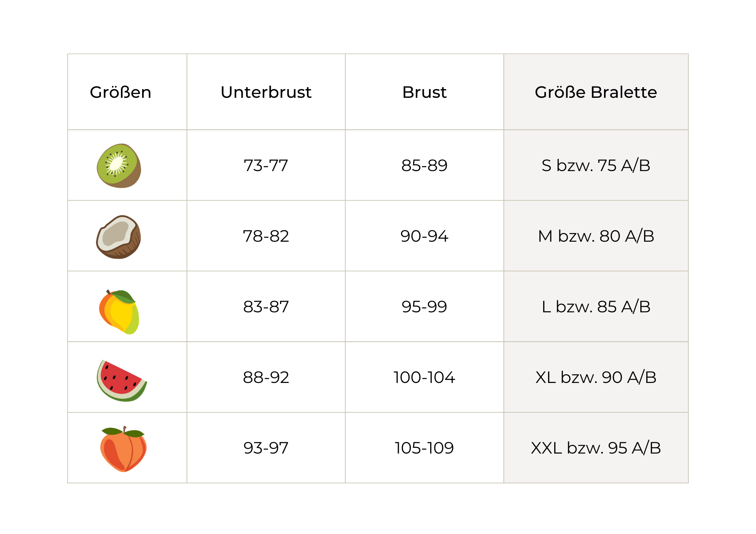Click the peach icon
The height and width of the screenshot is (534, 756).
tap(123, 450)
